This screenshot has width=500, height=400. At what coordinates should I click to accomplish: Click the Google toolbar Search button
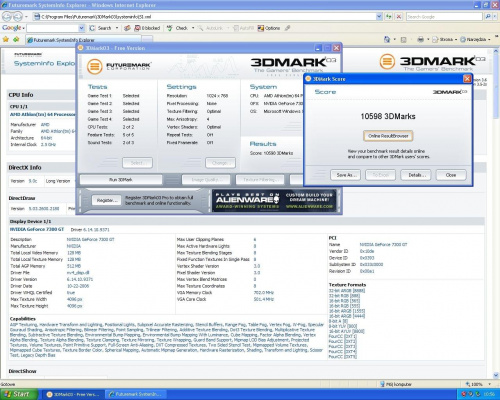tap(100, 28)
